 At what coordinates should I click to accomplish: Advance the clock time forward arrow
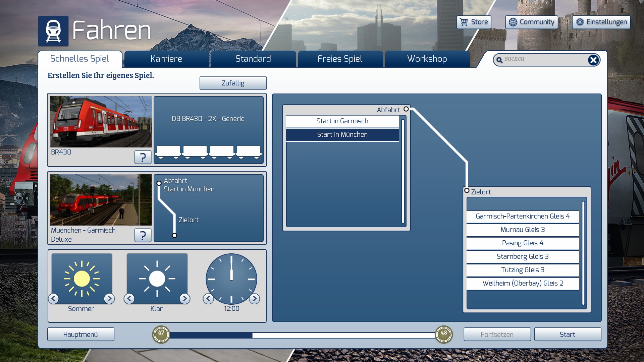coord(255,298)
